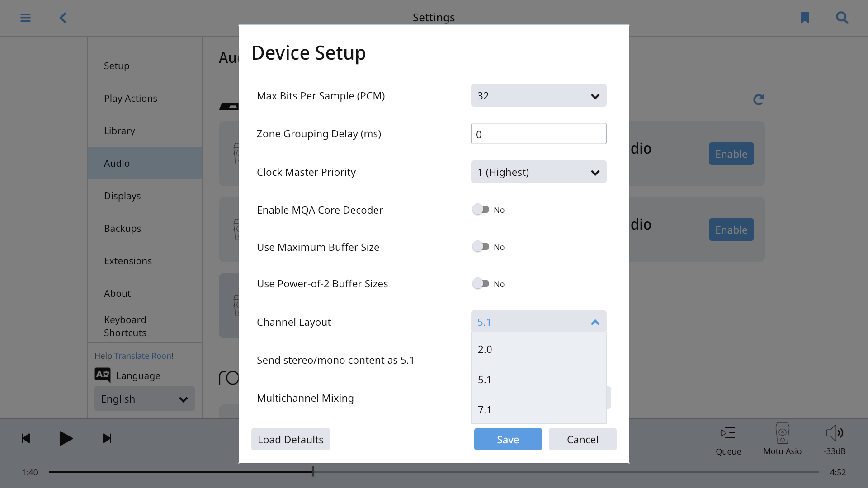Select 7.1 channel layout option
This screenshot has height=488, width=868.
pyautogui.click(x=538, y=410)
